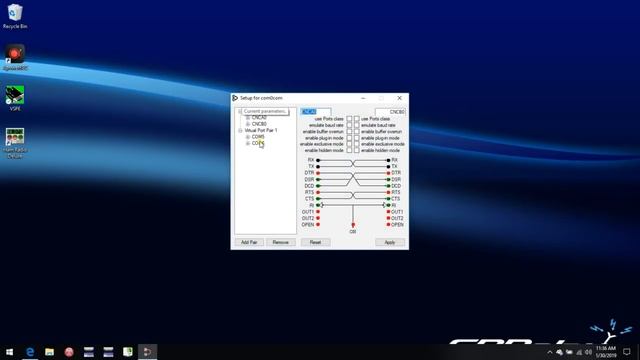Expand the CNCB0 tree node

tap(248, 124)
